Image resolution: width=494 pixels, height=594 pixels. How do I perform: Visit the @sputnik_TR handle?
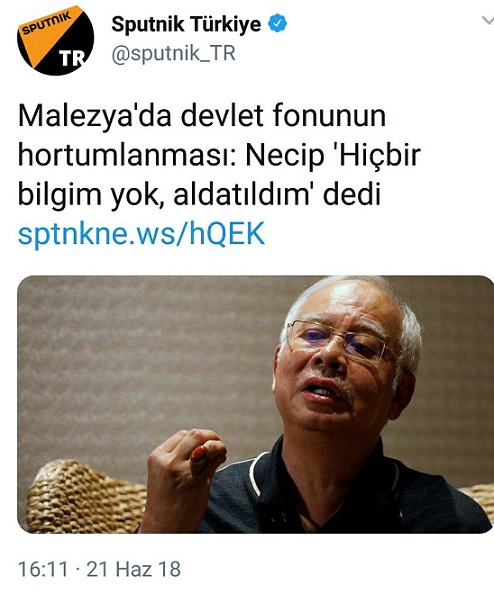(x=174, y=53)
